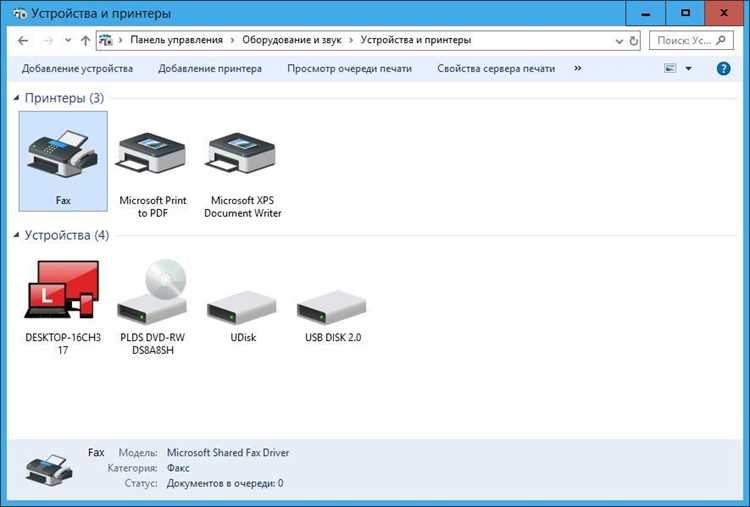Select Microsoft Print to PDF printer
This screenshot has height=507, width=750.
153,153
